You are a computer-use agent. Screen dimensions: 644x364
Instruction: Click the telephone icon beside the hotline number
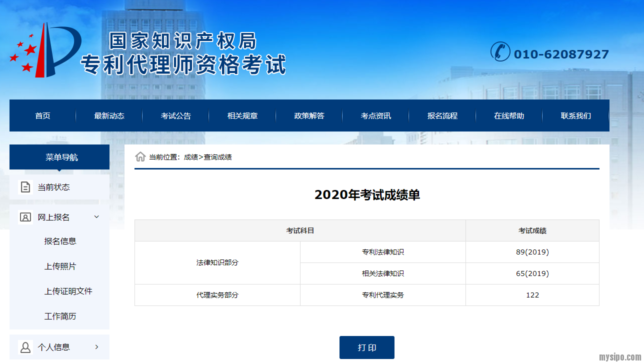click(x=500, y=52)
